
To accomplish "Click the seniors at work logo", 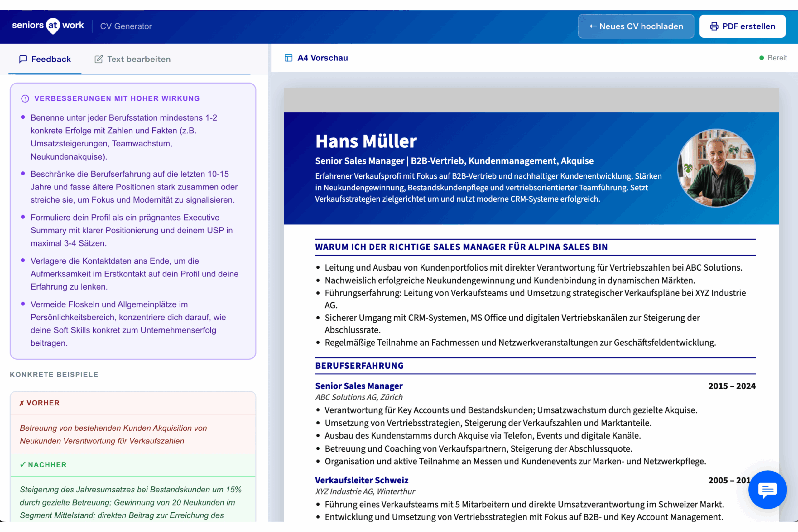I will (x=48, y=26).
